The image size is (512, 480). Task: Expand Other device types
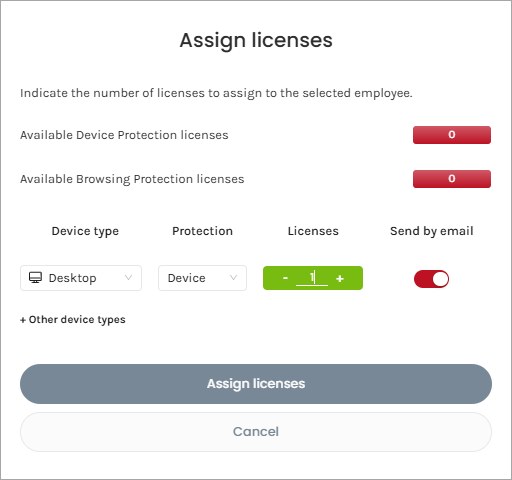(73, 319)
